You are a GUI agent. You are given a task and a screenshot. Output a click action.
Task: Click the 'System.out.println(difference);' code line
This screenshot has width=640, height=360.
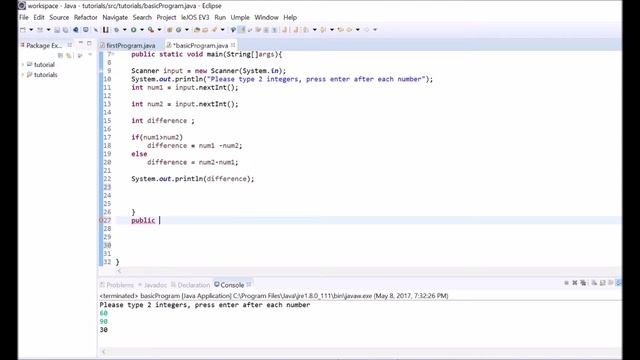coord(193,179)
